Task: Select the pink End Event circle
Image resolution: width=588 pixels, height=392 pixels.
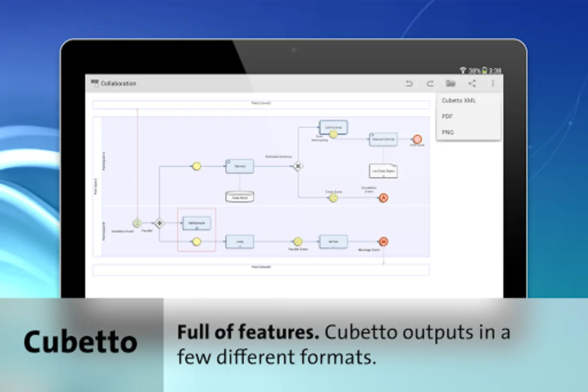Action: [417, 139]
